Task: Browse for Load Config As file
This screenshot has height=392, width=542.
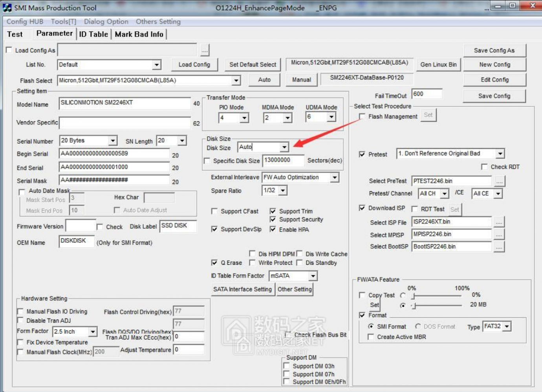Action: click(x=205, y=50)
